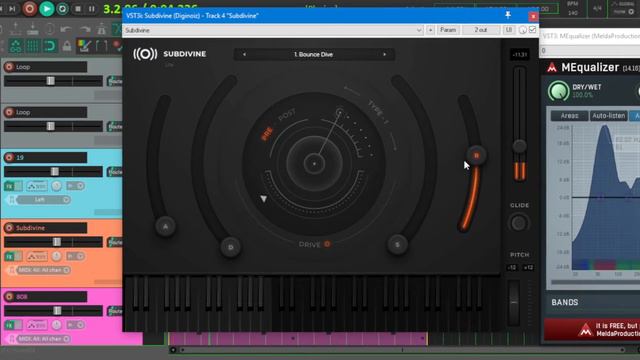This screenshot has width=640, height=360.
Task: Click the Attack 'A' slider handle
Action: (x=165, y=227)
